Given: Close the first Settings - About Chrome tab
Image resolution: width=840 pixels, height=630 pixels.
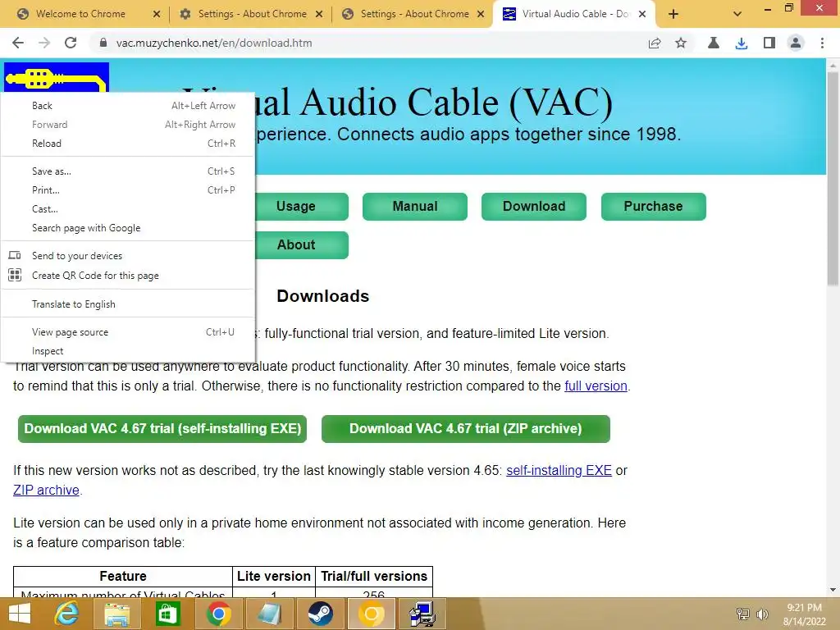Looking at the screenshot, I should pyautogui.click(x=319, y=14).
